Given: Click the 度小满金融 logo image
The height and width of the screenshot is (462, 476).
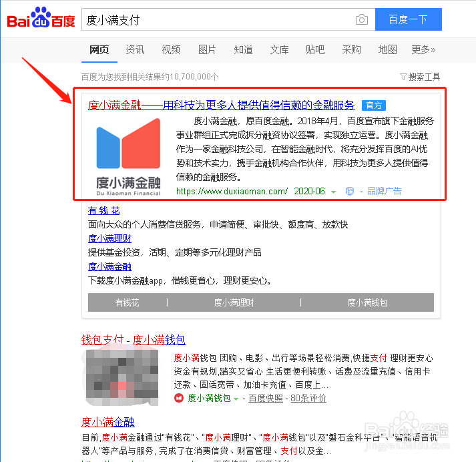Looking at the screenshot, I should tap(128, 157).
